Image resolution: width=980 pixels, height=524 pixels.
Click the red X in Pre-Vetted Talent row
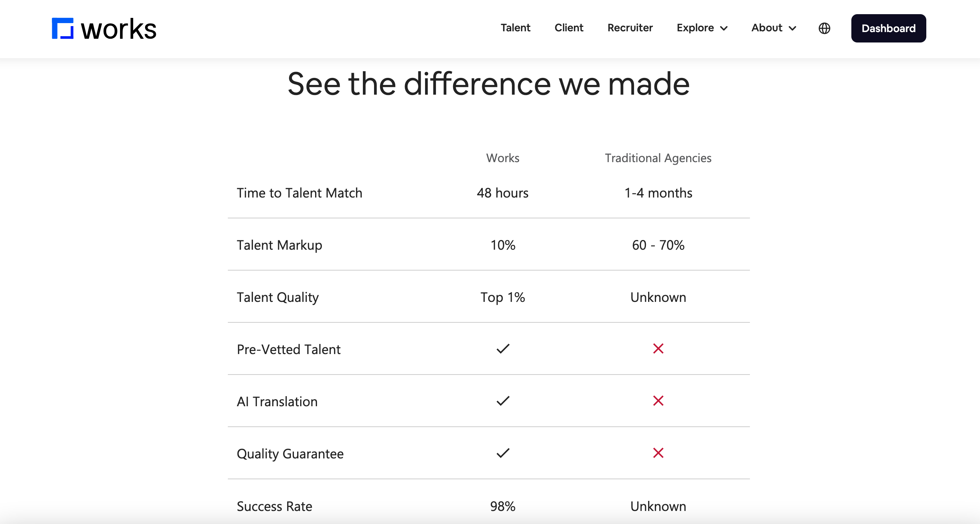point(658,348)
